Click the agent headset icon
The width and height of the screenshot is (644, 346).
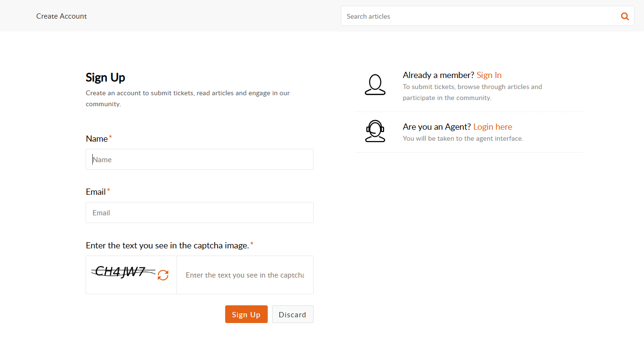(375, 131)
